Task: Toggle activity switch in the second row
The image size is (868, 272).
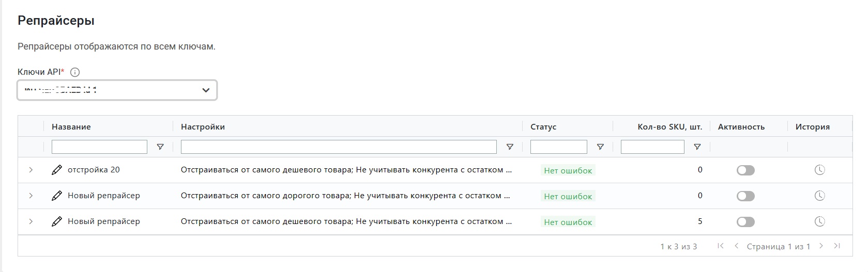Action: click(745, 196)
